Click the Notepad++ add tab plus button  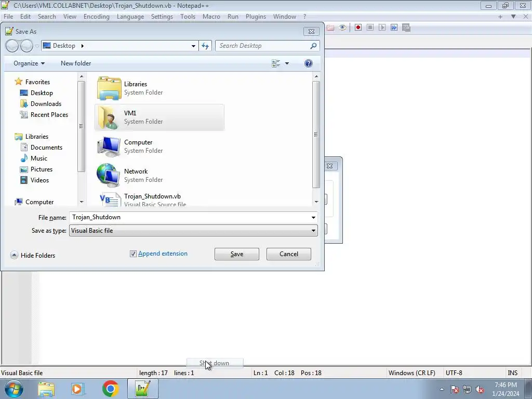click(500, 17)
